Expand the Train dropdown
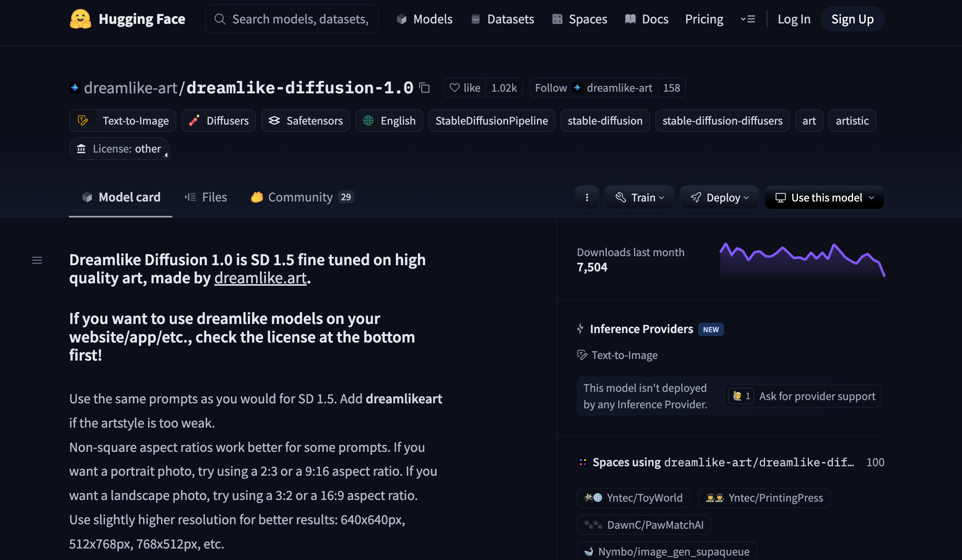962x560 pixels. click(639, 197)
